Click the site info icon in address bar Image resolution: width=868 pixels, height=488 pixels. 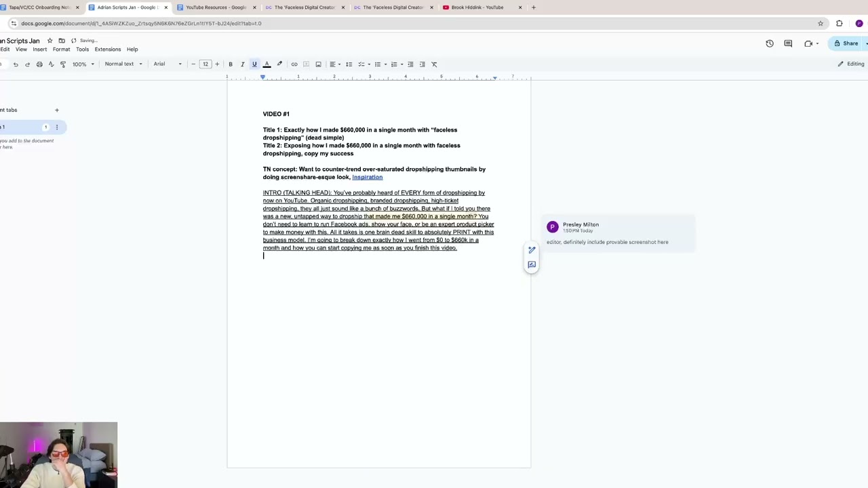pyautogui.click(x=14, y=24)
